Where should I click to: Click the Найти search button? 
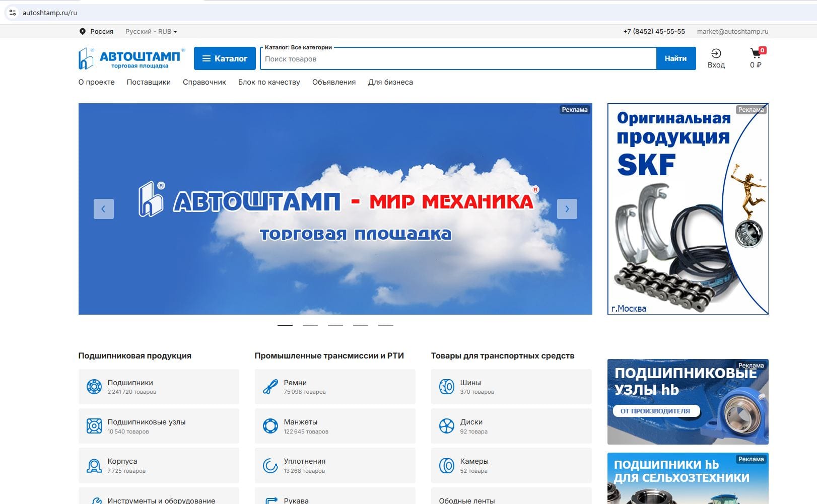[x=676, y=58]
